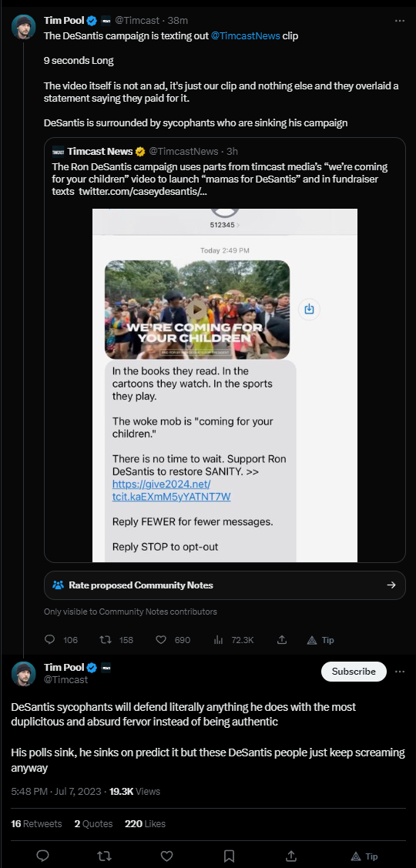Viewport: 416px width, 868px height.
Task: View analytics showing 72.3K views
Action: click(x=233, y=640)
